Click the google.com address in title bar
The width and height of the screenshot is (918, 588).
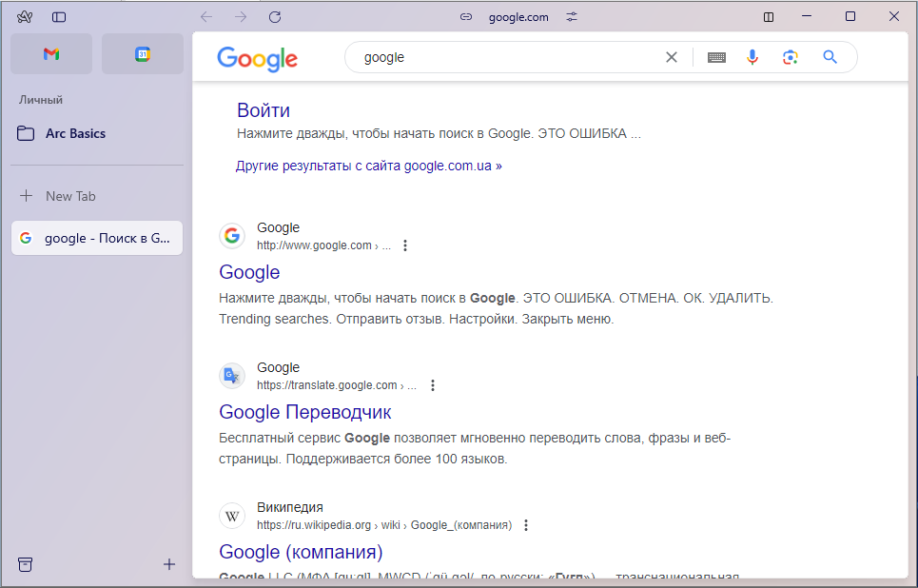click(x=518, y=17)
